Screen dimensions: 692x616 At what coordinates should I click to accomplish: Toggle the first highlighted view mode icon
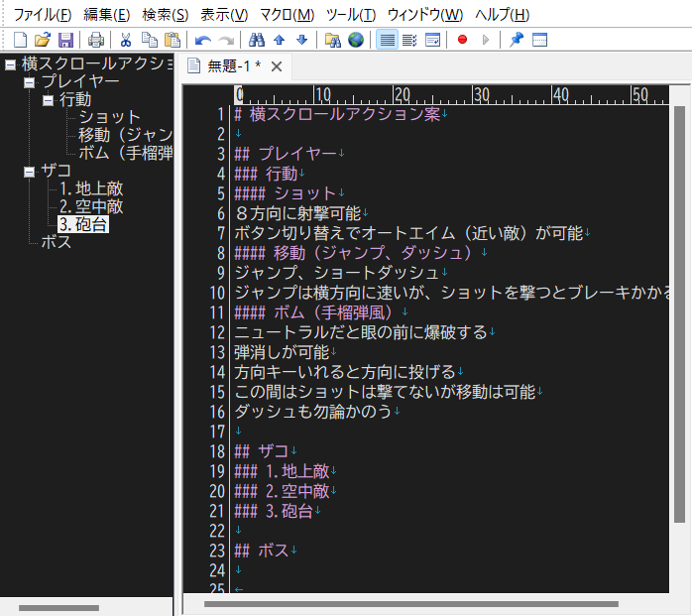point(387,40)
